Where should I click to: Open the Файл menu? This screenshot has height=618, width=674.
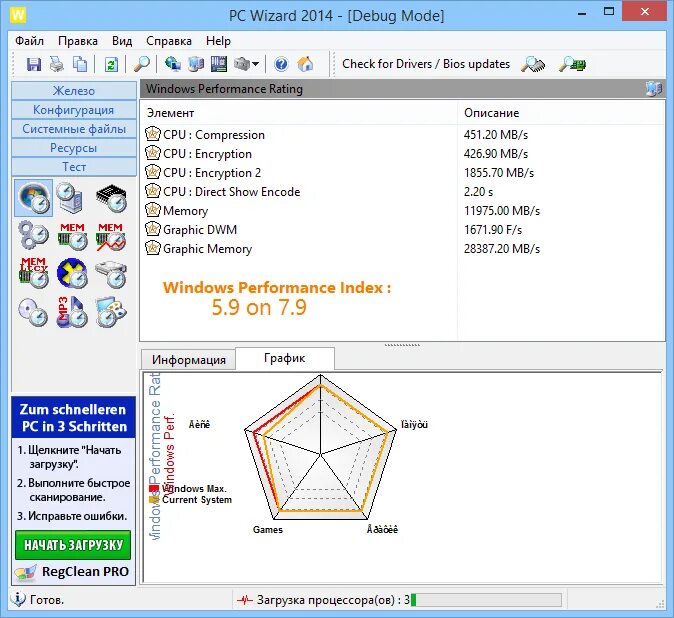coord(29,41)
